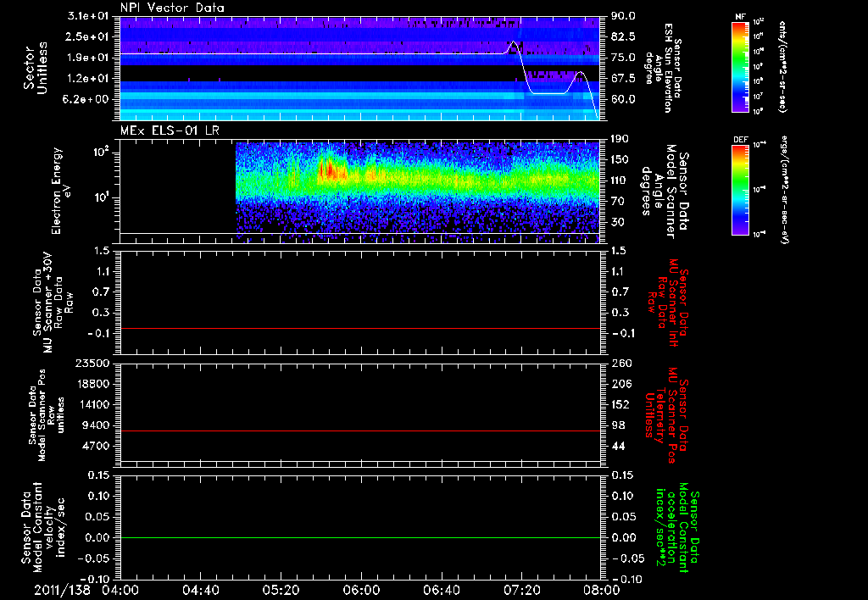
Task: Click the 1.2e+01 sector tick value
Action: click(87, 79)
